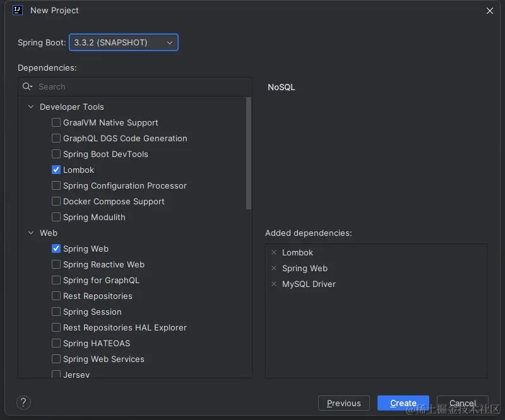The height and width of the screenshot is (420, 505).
Task: Uncheck the Lombok dependency checkbox
Action: [56, 170]
